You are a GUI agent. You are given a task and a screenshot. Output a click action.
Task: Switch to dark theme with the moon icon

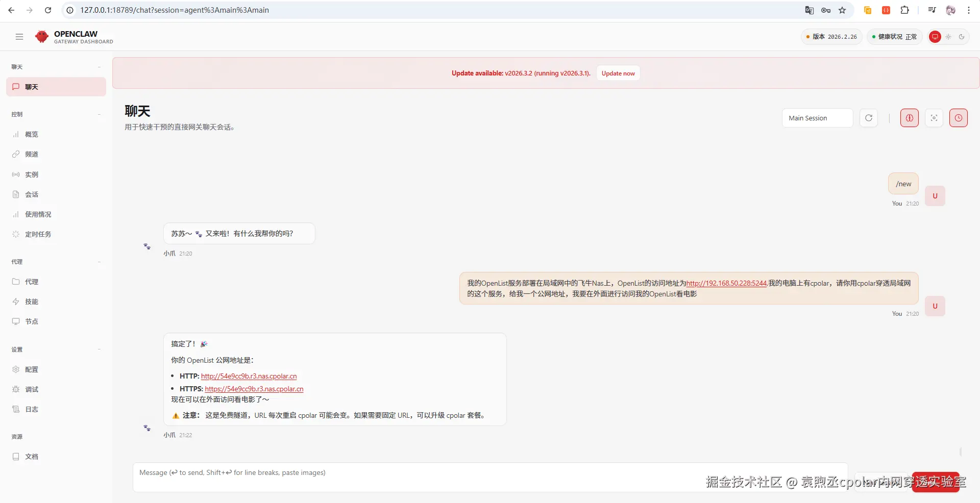(x=962, y=37)
